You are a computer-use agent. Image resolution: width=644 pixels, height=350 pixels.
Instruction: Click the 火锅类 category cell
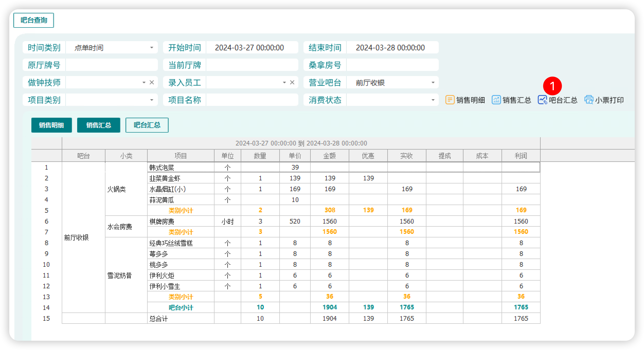point(126,189)
